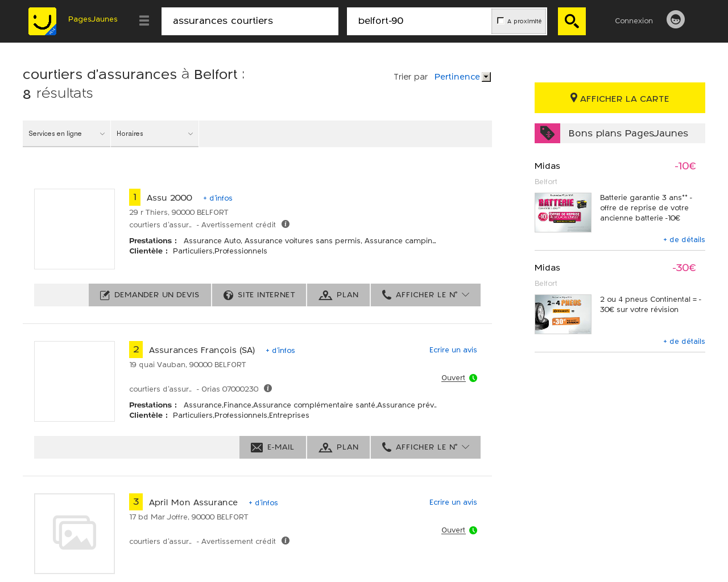The height and width of the screenshot is (582, 728).
Task: Click info icon for April Mon Assurance
Action: 286,541
